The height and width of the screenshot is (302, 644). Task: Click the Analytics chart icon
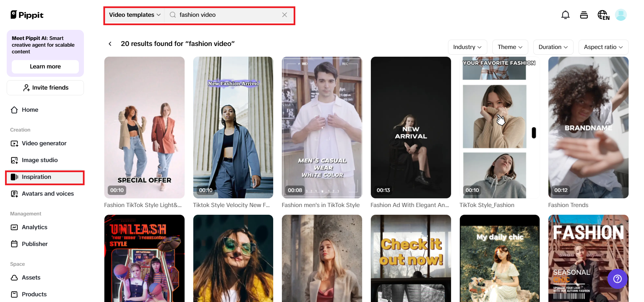point(14,227)
